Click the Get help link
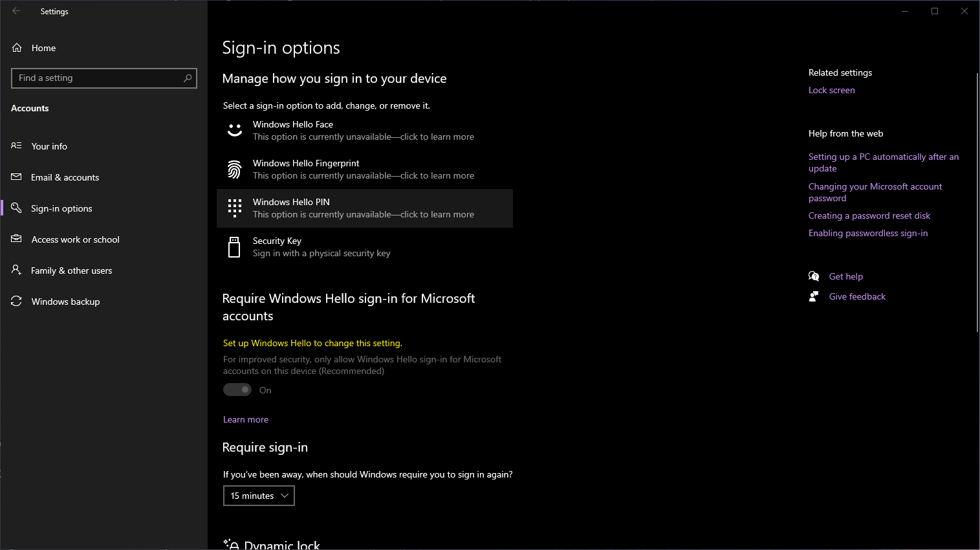Image resolution: width=980 pixels, height=550 pixels. pos(846,276)
